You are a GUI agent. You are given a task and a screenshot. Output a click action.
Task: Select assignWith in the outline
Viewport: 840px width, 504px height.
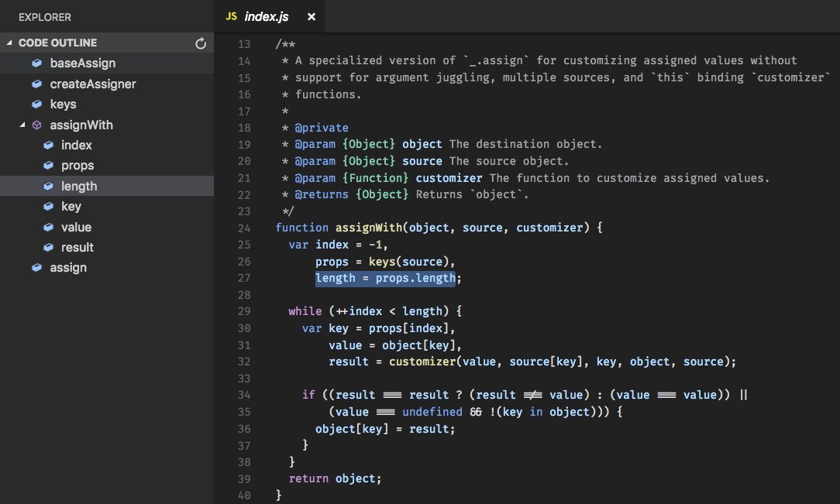[107, 125]
